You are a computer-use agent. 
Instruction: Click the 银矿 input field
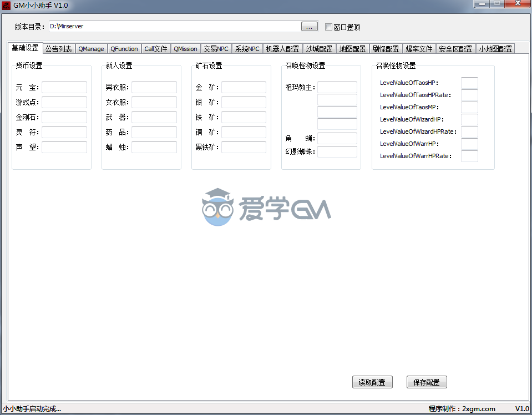(244, 102)
